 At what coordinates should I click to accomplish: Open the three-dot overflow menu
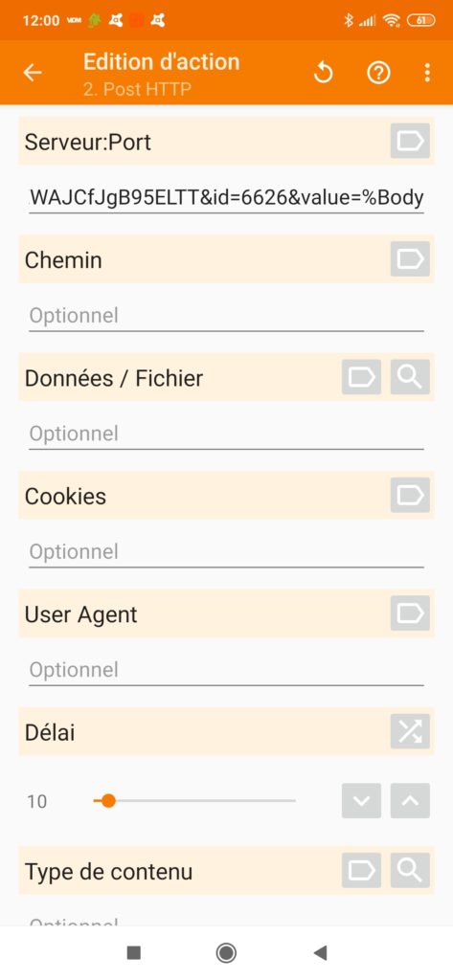coord(427,73)
